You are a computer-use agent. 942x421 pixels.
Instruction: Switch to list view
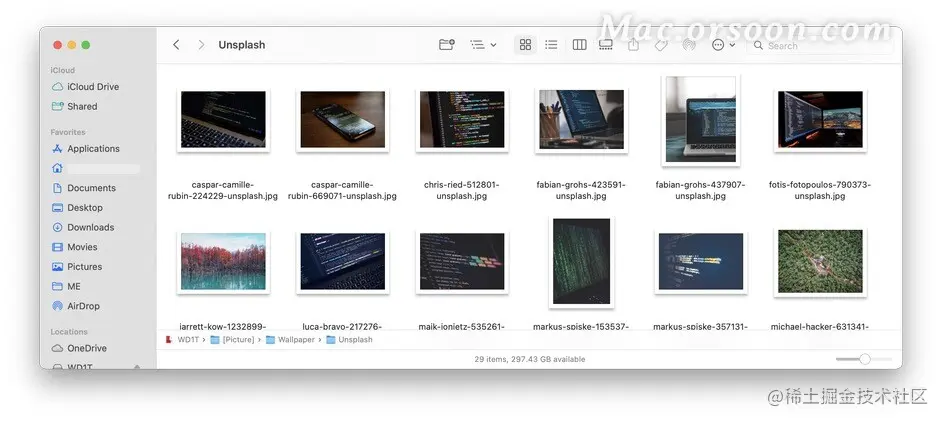(551, 44)
